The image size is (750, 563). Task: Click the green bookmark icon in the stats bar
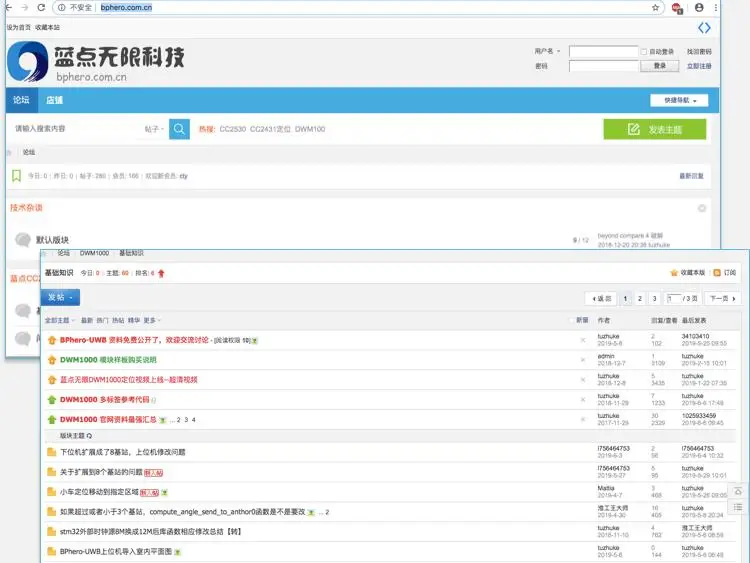coord(16,176)
